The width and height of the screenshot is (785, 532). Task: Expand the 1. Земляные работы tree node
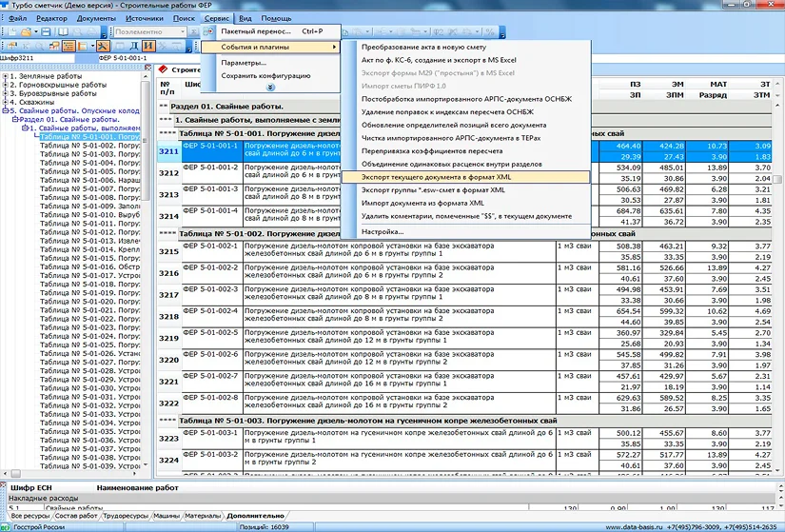(6, 76)
